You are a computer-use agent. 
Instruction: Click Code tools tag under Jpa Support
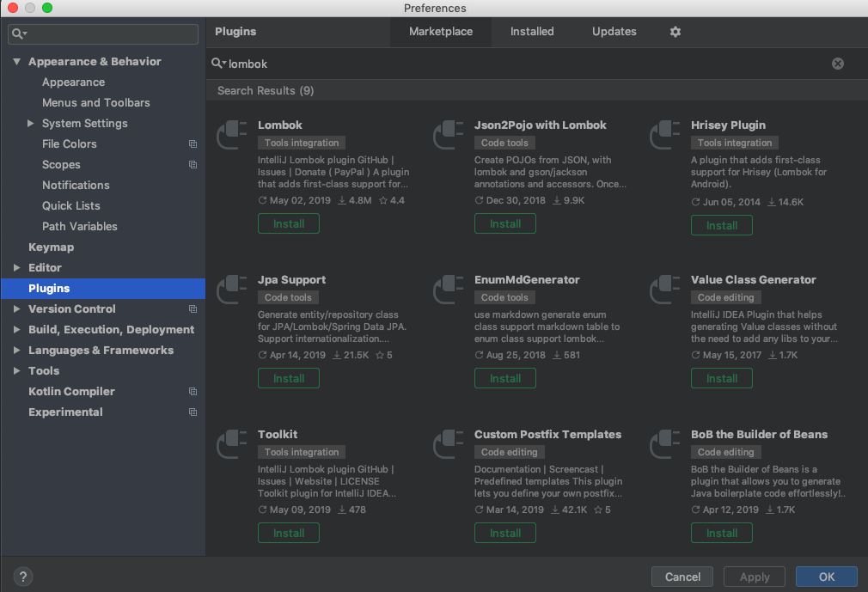(288, 297)
